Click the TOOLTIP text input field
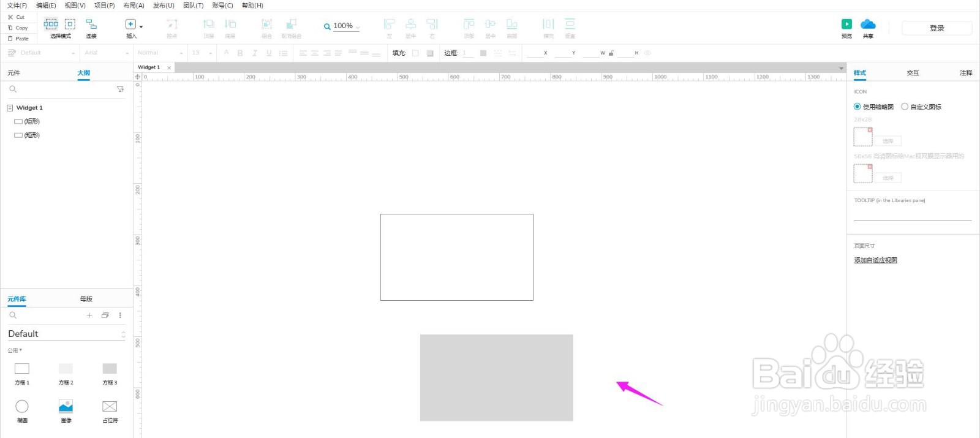 click(x=913, y=214)
